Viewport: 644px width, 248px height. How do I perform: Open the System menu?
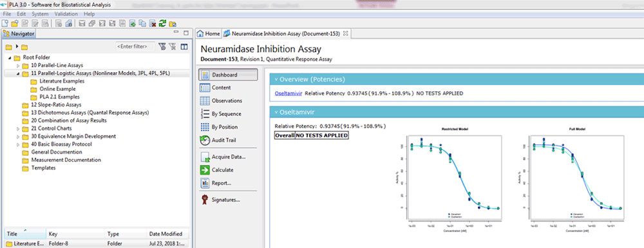coord(40,14)
